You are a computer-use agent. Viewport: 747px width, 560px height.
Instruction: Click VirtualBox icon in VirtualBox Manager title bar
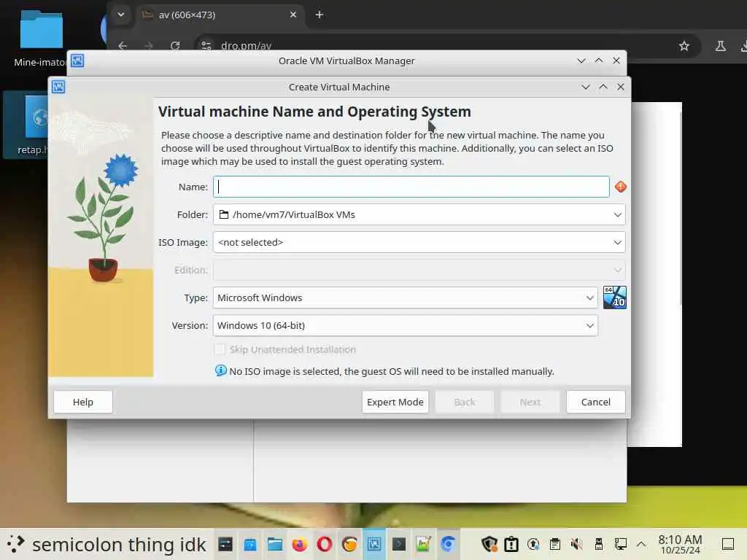[x=77, y=61]
